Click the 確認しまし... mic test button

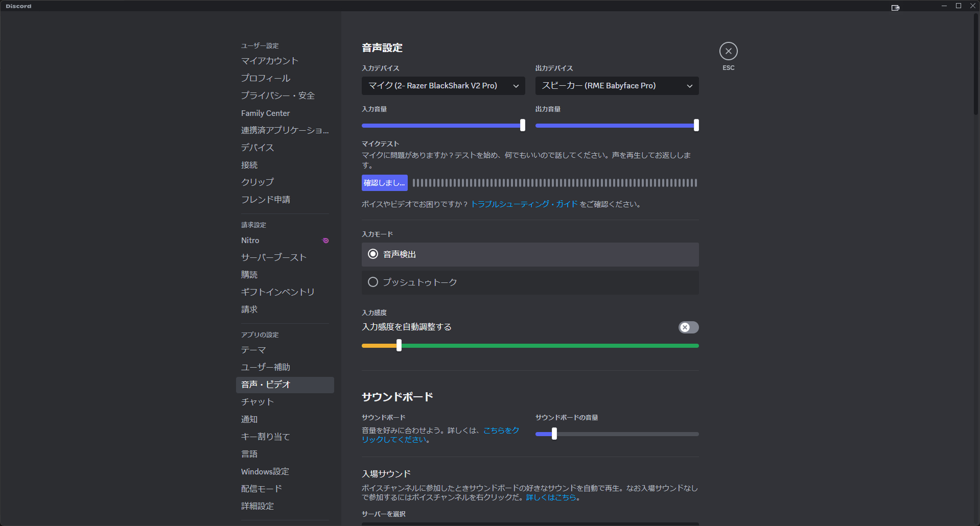coord(384,183)
